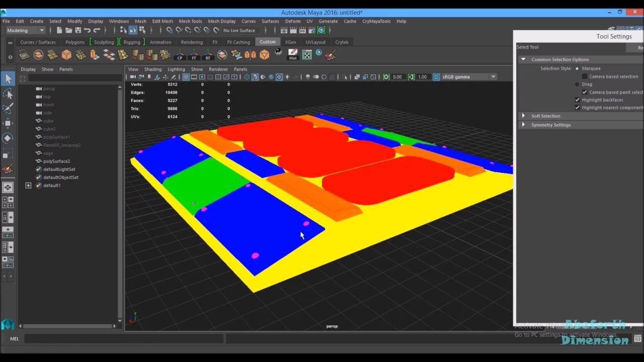Collapse Common Selection Options section
The width and height of the screenshot is (644, 362).
click(523, 59)
